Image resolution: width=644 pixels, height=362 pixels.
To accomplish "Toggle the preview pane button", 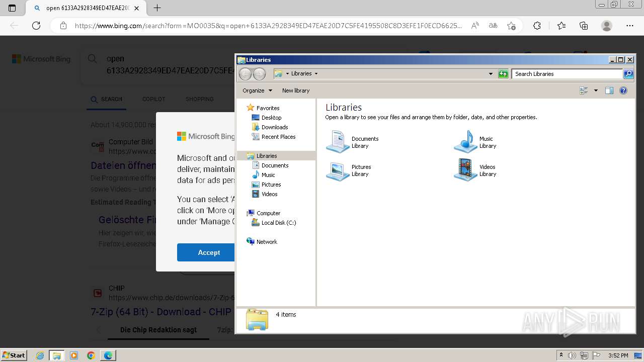I will 609,90.
